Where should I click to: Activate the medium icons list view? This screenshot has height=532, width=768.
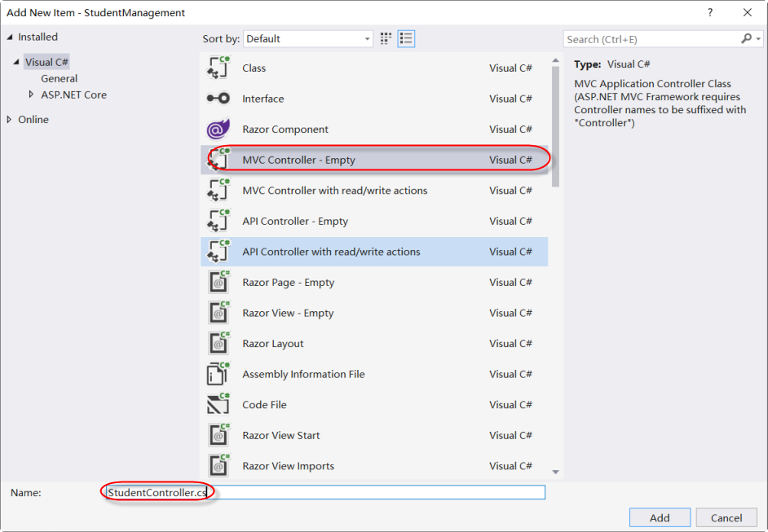coord(405,37)
